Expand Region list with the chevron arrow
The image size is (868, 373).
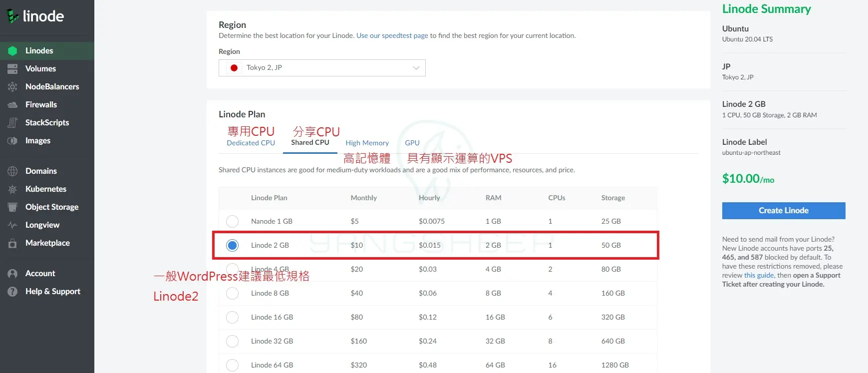[416, 68]
